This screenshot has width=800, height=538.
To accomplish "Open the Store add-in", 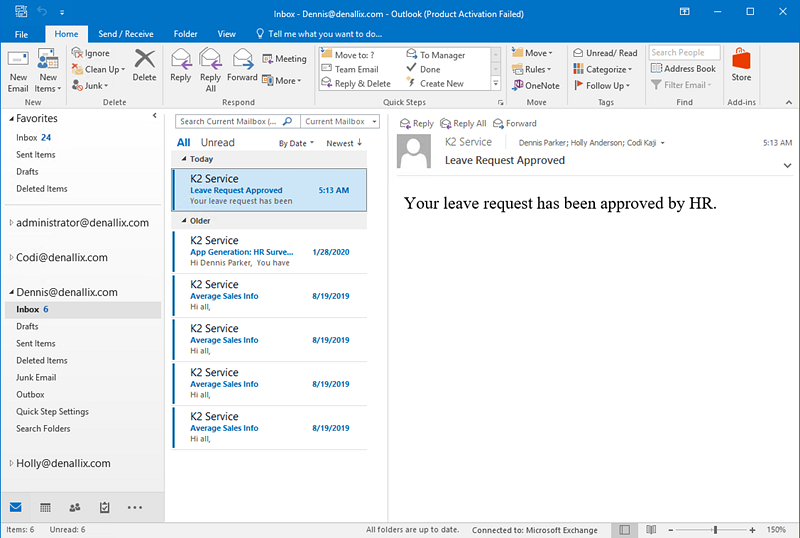I will (741, 65).
